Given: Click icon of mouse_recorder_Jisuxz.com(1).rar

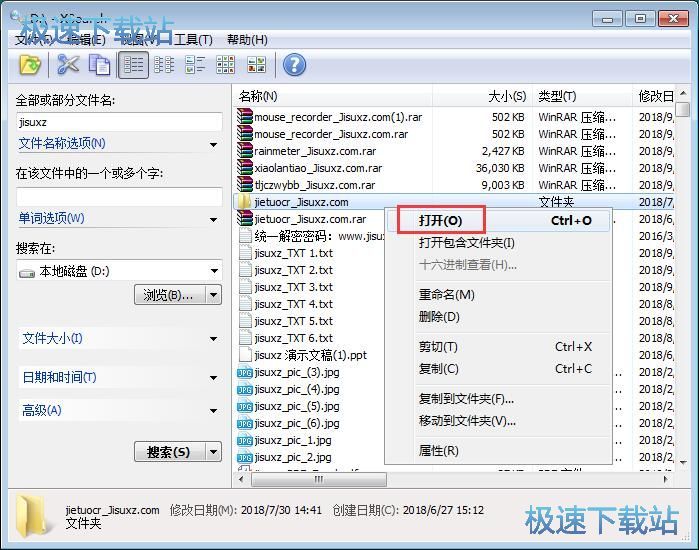Looking at the screenshot, I should pos(245,117).
